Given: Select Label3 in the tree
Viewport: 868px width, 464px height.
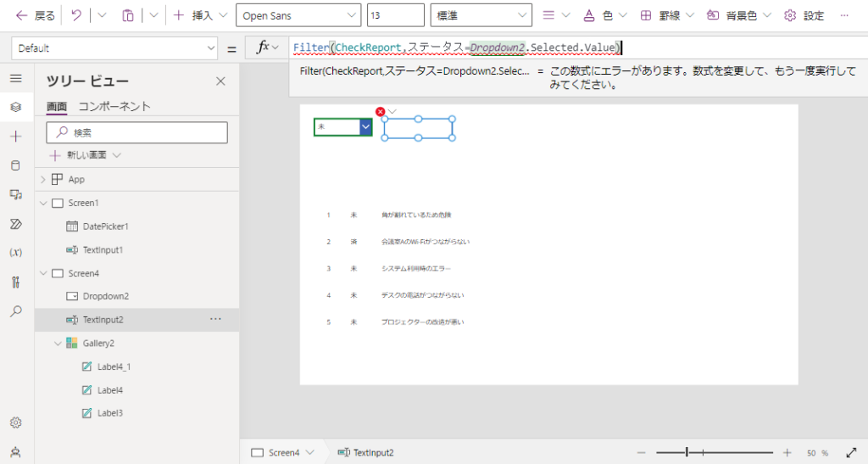Looking at the screenshot, I should click(110, 413).
